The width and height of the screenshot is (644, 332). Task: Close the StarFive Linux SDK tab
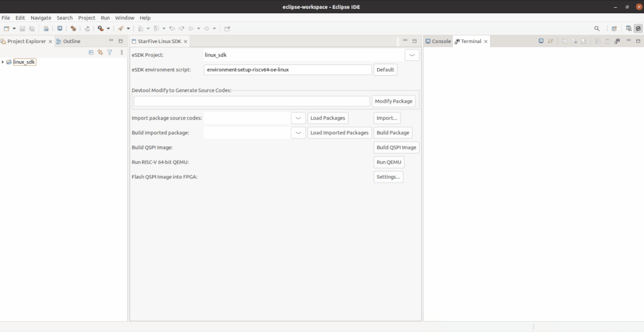click(186, 42)
